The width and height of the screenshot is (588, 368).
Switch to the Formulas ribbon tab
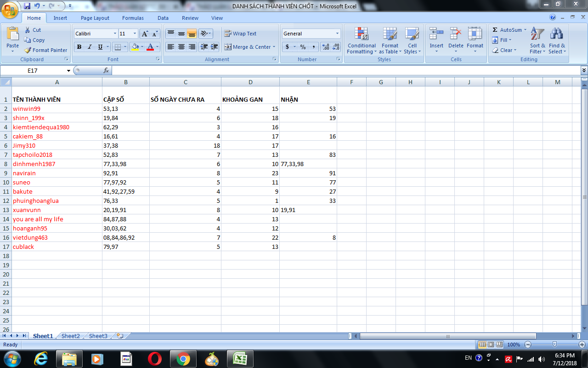(133, 18)
